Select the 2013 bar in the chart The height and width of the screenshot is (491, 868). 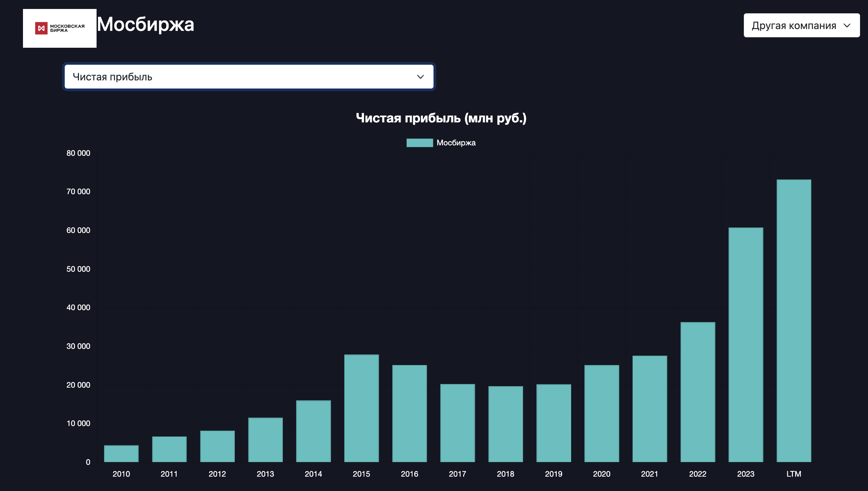pyautogui.click(x=265, y=440)
